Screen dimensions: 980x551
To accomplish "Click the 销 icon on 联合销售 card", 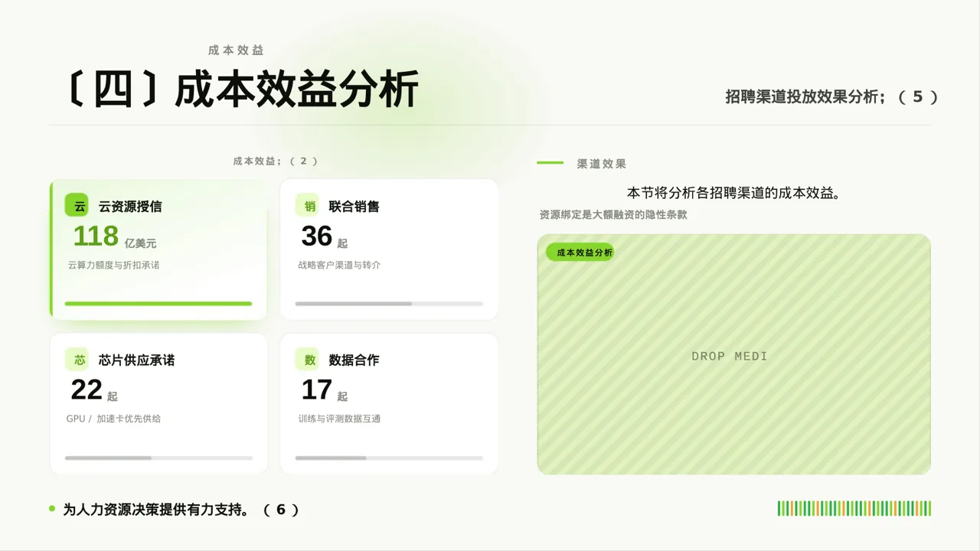I will coord(308,206).
